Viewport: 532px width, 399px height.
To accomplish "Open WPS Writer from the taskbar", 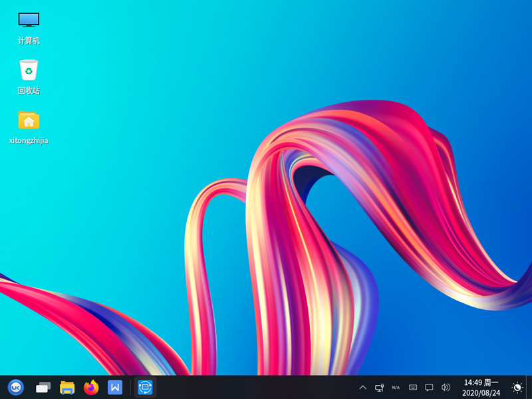I will (x=115, y=387).
